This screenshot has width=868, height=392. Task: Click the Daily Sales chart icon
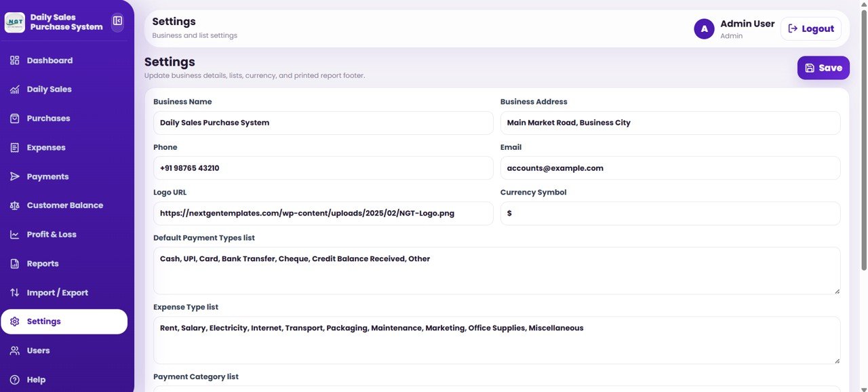click(15, 90)
